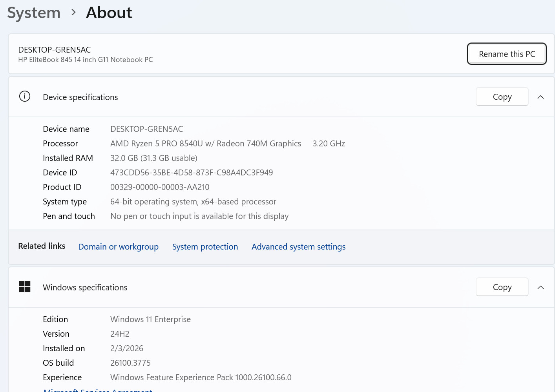Image resolution: width=555 pixels, height=392 pixels.
Task: Click the Rename this PC button
Action: point(507,54)
